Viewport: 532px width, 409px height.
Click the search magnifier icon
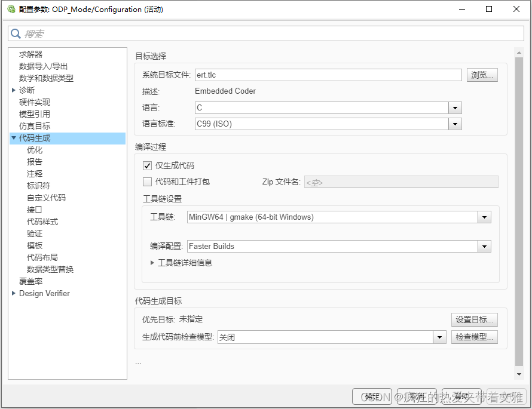pos(16,33)
